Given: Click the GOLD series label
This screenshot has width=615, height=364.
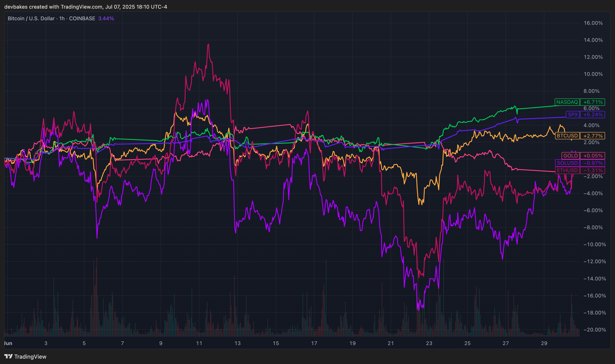Looking at the screenshot, I should (570, 156).
